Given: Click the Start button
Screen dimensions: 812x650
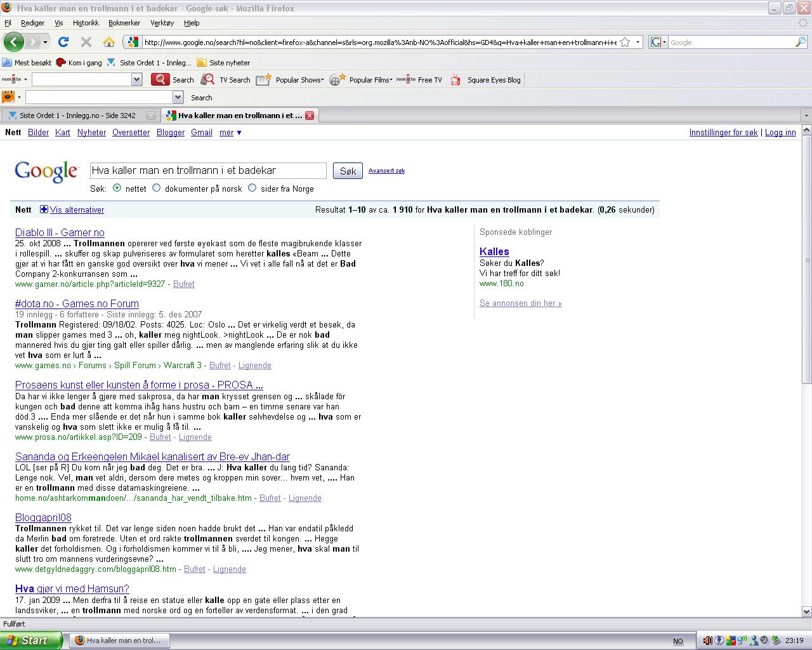Looking at the screenshot, I should pyautogui.click(x=31, y=640).
